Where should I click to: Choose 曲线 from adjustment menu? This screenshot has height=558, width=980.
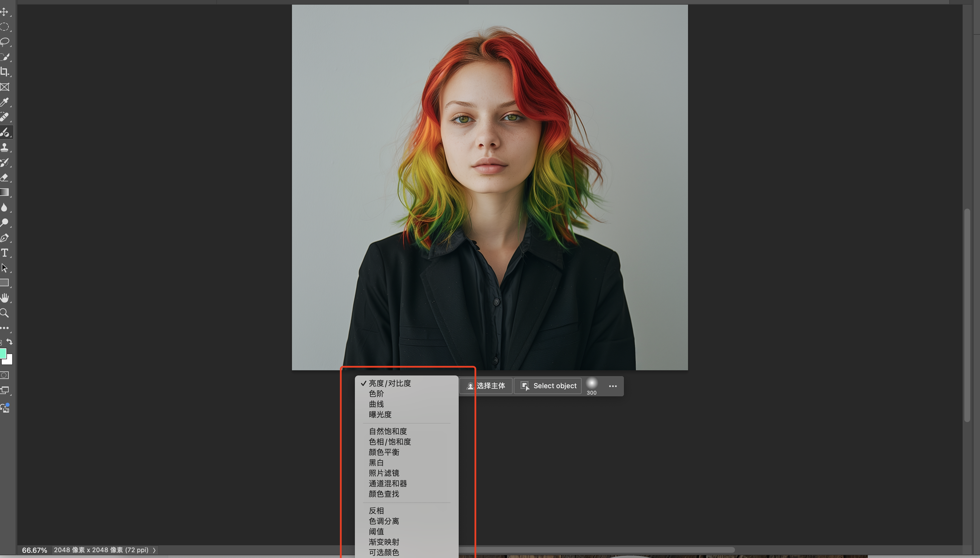click(x=376, y=404)
